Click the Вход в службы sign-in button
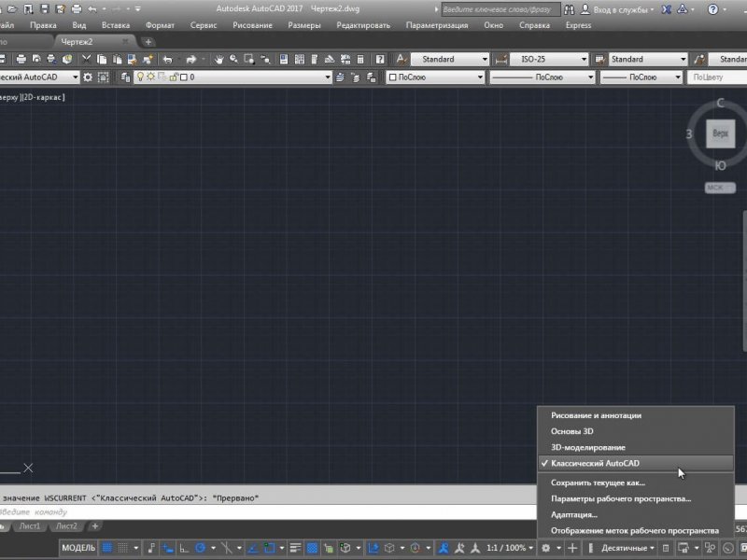The image size is (747, 560). (x=617, y=9)
